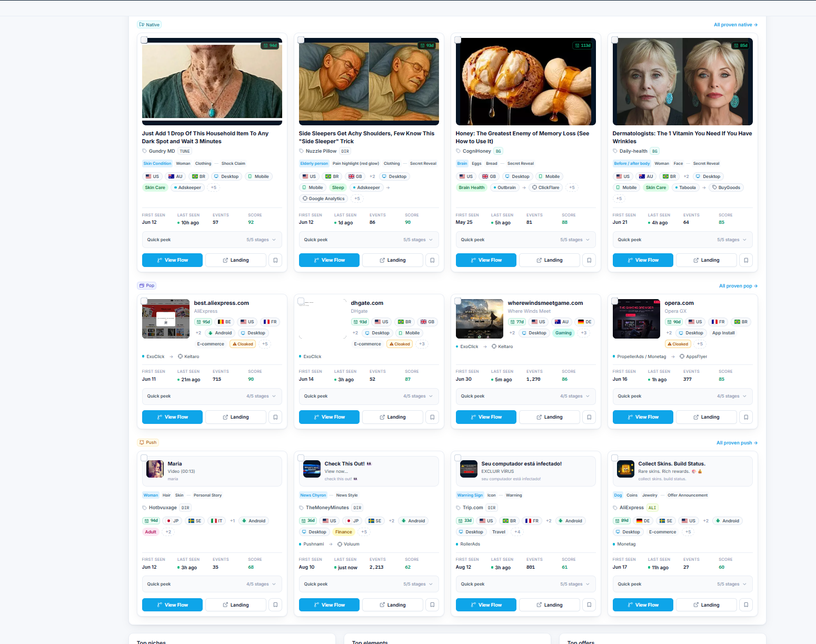Image resolution: width=816 pixels, height=644 pixels.
Task: Click Finance tag on Check This Out card
Action: (x=344, y=532)
